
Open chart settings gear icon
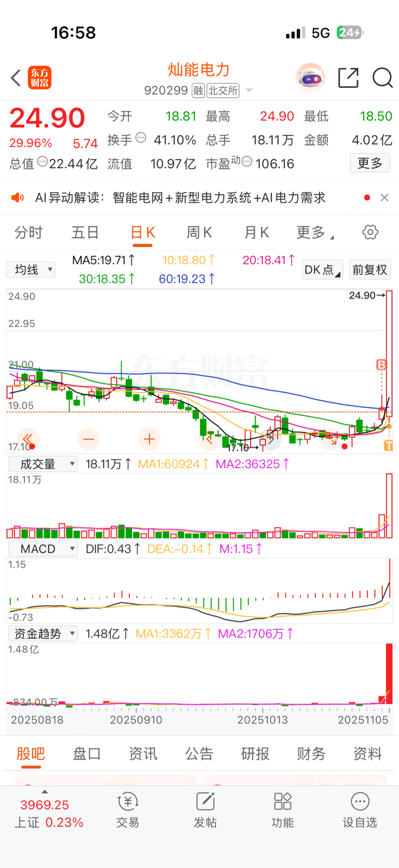(x=370, y=232)
